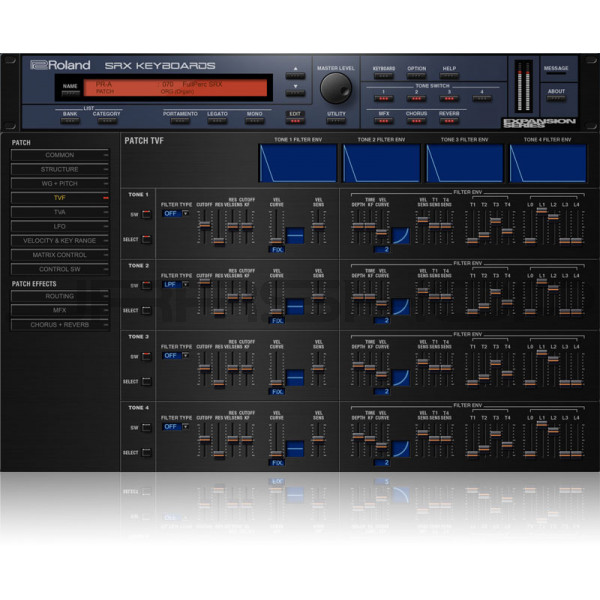This screenshot has width=600, height=600.
Task: Open Tone 3 Filter Type dropdown
Action: pyautogui.click(x=175, y=355)
